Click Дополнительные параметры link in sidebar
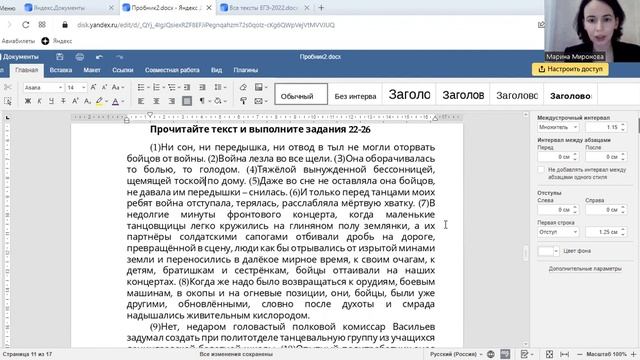The image size is (640, 360). pos(585,269)
